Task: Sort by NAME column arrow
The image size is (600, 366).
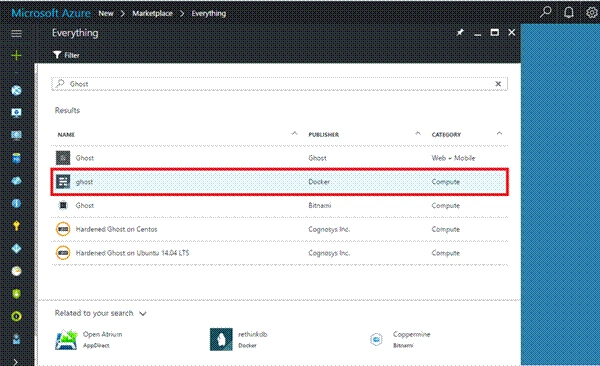Action: coord(294,134)
